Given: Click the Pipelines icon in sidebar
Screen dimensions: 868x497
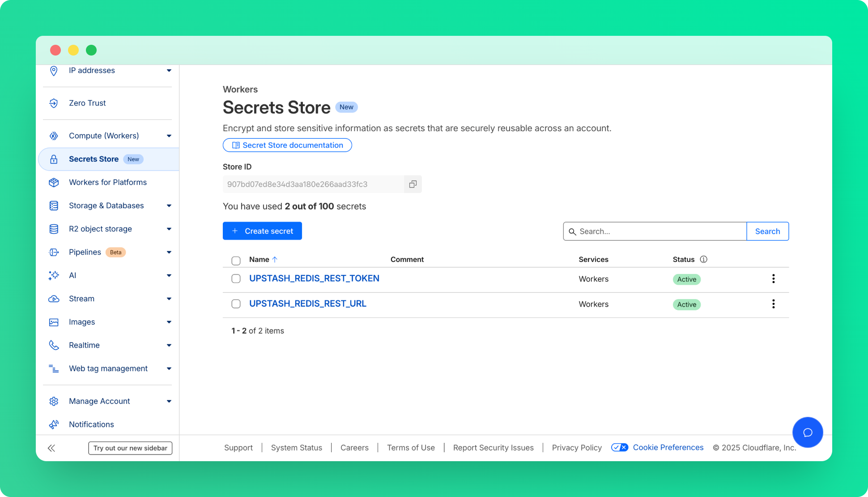Looking at the screenshot, I should (54, 252).
